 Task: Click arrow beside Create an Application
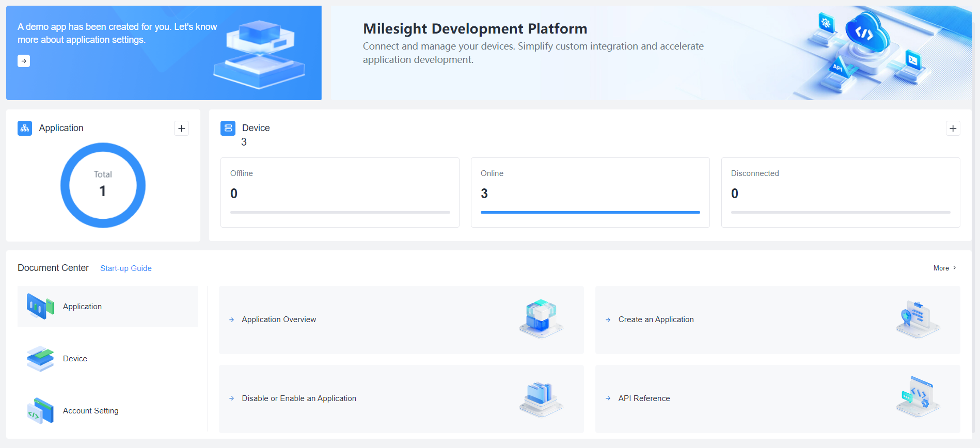608,320
